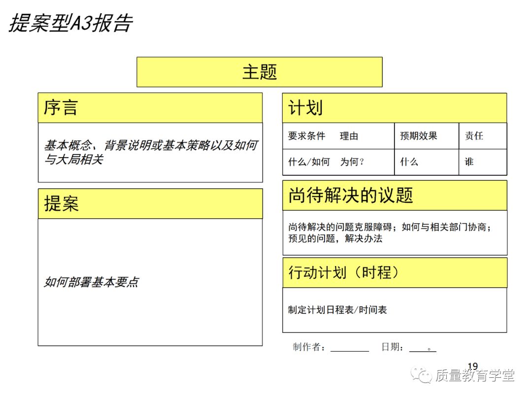Click the 日期 blank line field

(x=423, y=347)
